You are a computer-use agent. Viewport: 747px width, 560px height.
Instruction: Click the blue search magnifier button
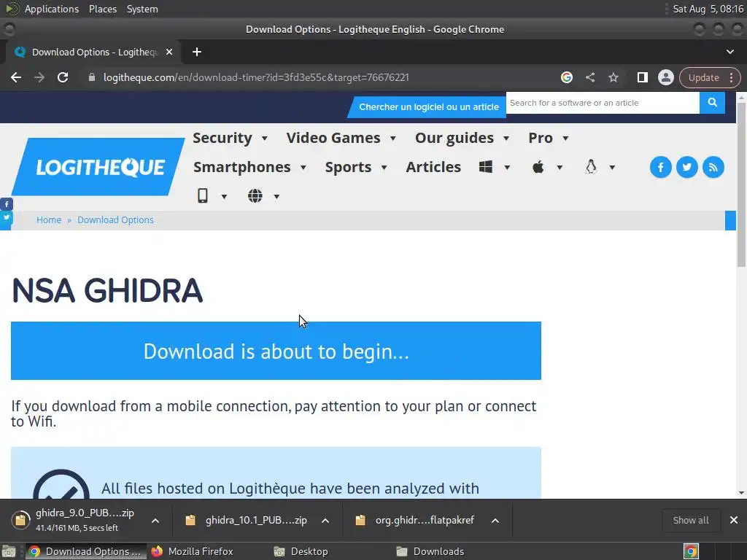(x=712, y=103)
